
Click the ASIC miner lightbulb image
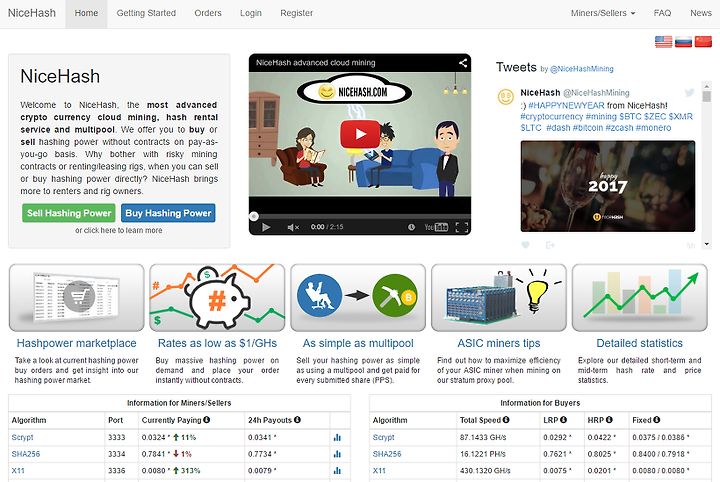tap(499, 297)
